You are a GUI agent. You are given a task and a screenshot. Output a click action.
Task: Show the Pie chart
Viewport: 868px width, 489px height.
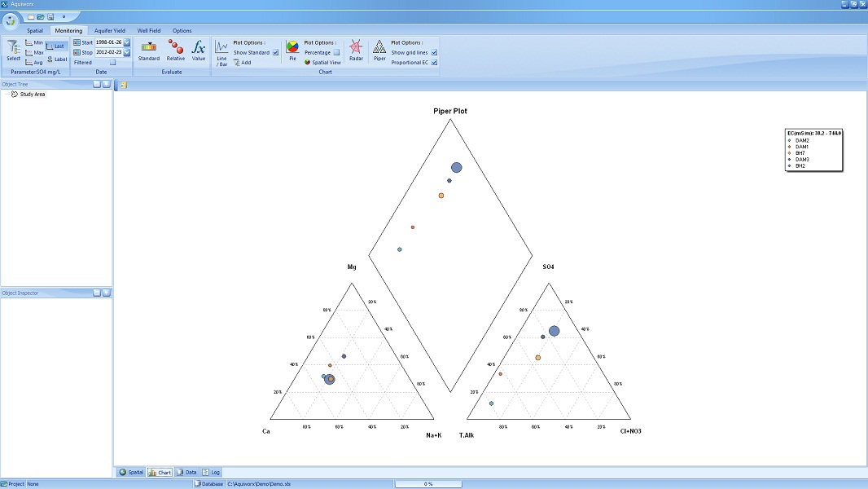pos(292,51)
